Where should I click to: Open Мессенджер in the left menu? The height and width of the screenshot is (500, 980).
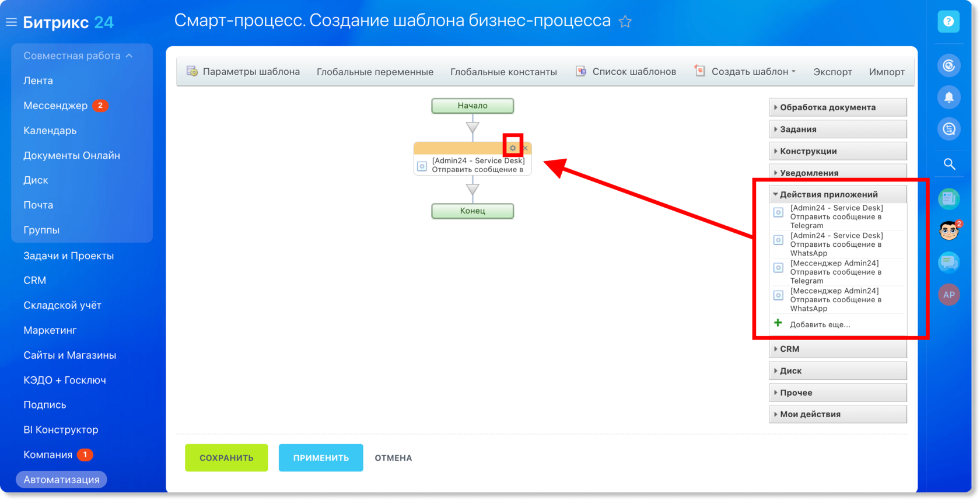coord(55,106)
